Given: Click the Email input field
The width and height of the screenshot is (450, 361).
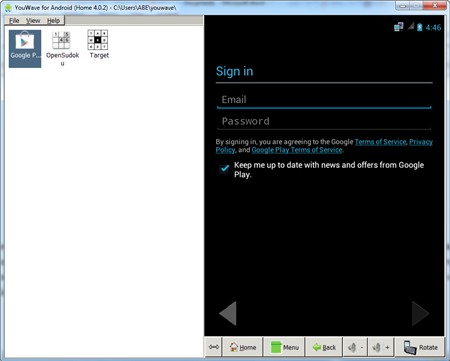Looking at the screenshot, I should click(x=324, y=100).
